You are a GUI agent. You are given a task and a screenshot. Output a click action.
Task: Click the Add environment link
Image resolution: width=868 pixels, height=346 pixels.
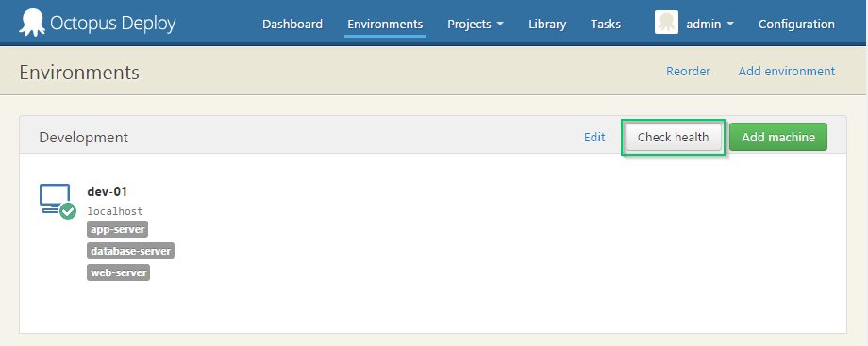(x=787, y=72)
